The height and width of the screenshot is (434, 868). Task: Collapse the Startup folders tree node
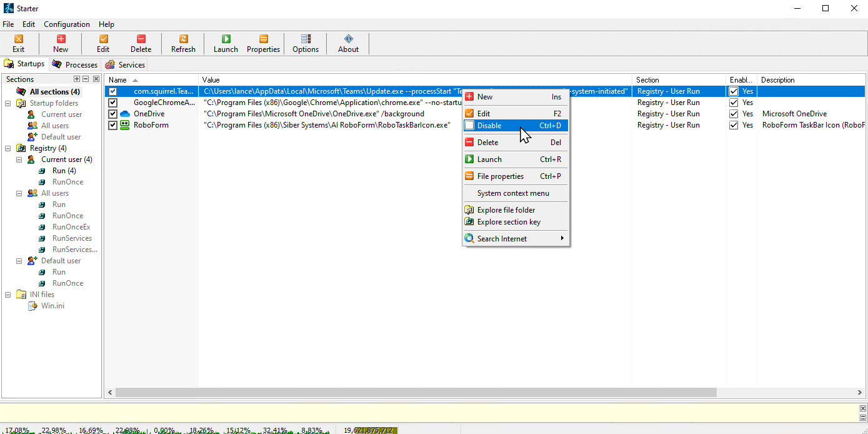click(8, 103)
